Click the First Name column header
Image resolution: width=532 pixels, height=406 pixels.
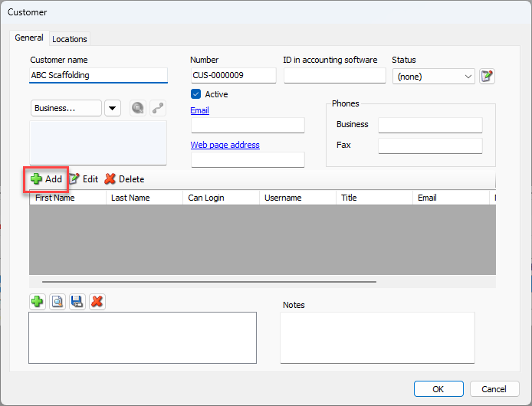point(68,198)
